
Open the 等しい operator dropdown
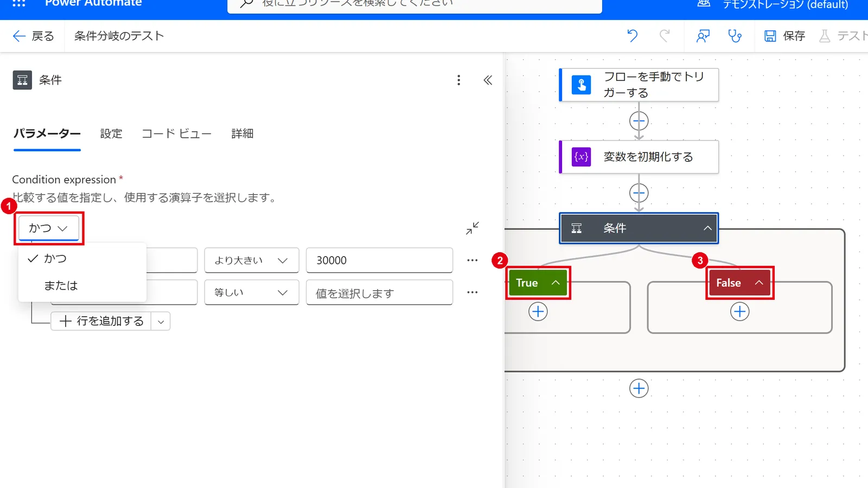pyautogui.click(x=252, y=292)
